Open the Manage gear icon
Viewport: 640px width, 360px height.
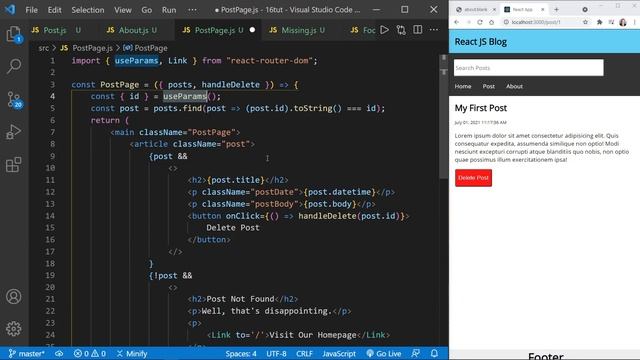click(x=14, y=329)
